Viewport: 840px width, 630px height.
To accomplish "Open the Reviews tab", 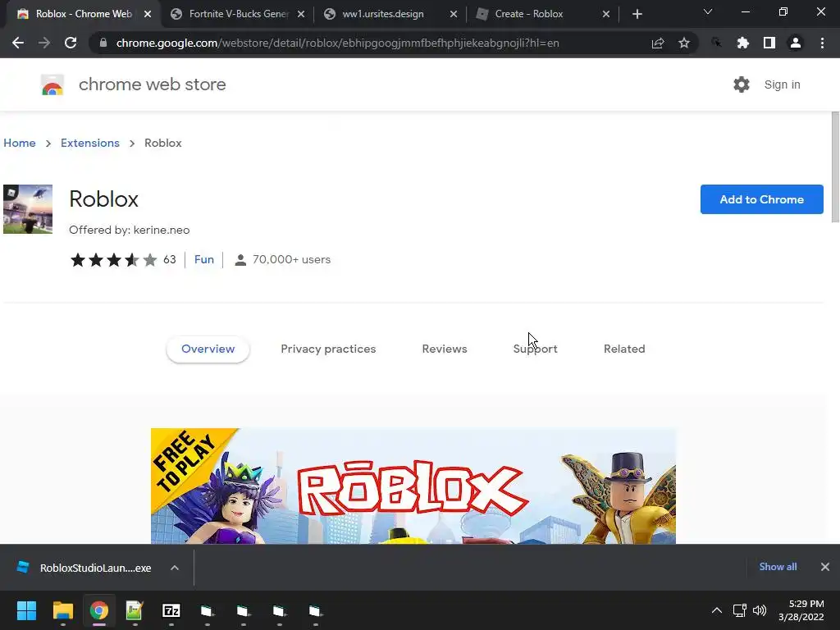I will pos(445,349).
